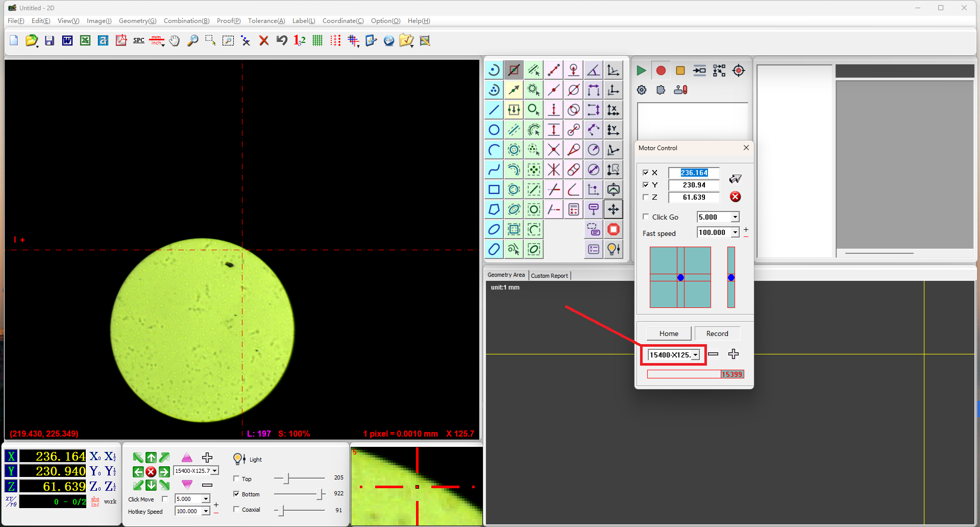The width and height of the screenshot is (980, 527).
Task: Open the Hotkey Speed 100.000 dropdown
Action: coord(206,511)
